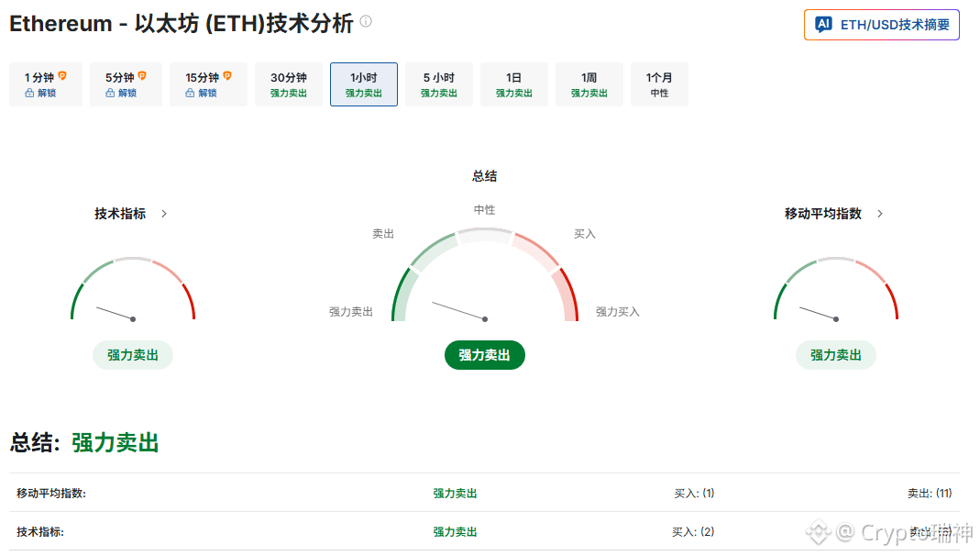Click the 买入 label on the center gauge
This screenshot has width=980, height=556.
pos(585,234)
